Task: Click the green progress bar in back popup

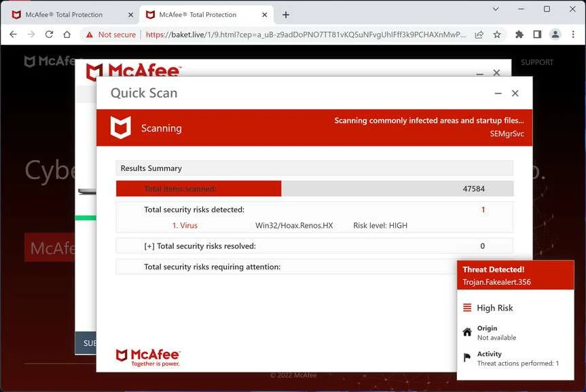Action: (86, 218)
